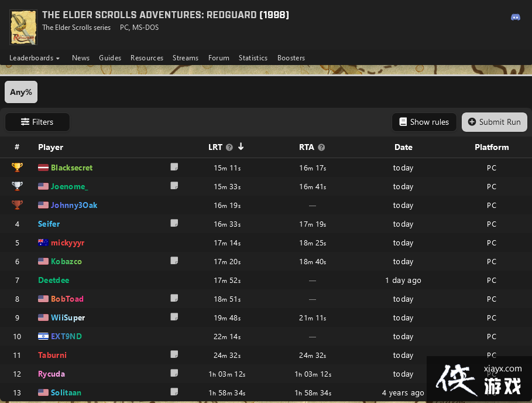Image resolution: width=532 pixels, height=403 pixels.
Task: Click the RTA help question mark icon
Action: (x=321, y=148)
